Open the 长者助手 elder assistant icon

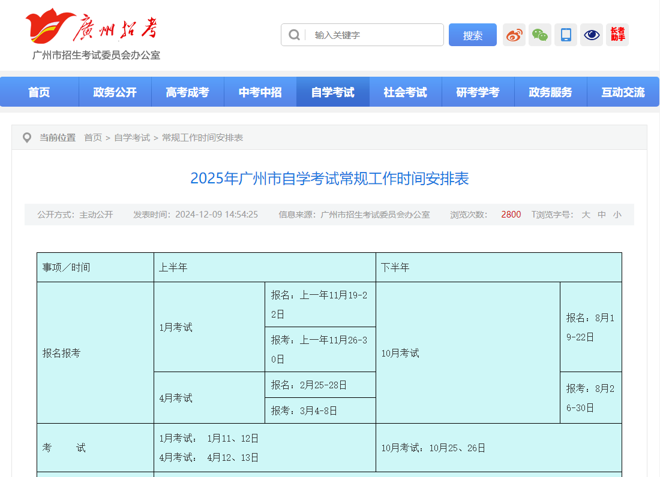coord(618,35)
